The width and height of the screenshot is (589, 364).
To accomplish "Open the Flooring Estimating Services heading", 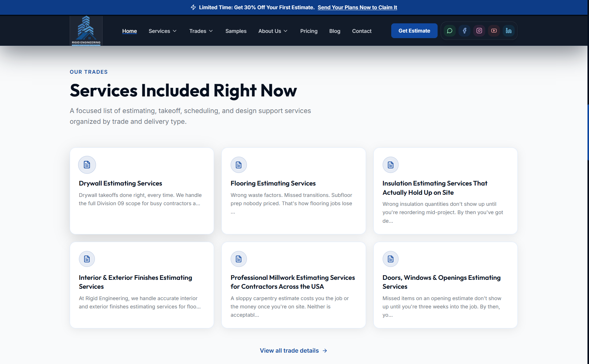I will click(x=273, y=183).
